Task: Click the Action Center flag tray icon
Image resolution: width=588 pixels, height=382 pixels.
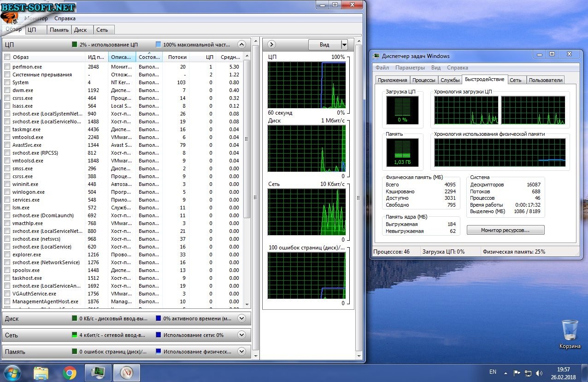Action: click(x=517, y=372)
